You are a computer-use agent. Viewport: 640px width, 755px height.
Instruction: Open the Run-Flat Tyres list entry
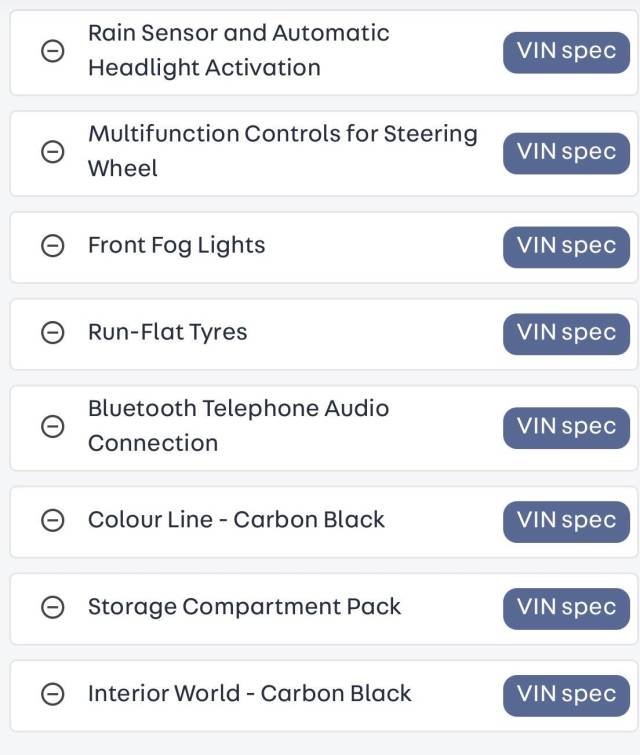pos(324,334)
